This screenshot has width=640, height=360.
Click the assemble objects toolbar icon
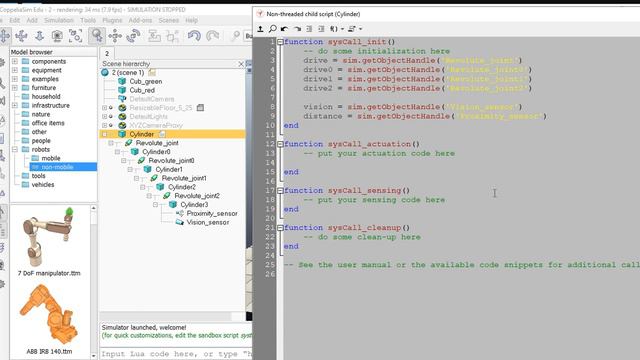(x=154, y=36)
